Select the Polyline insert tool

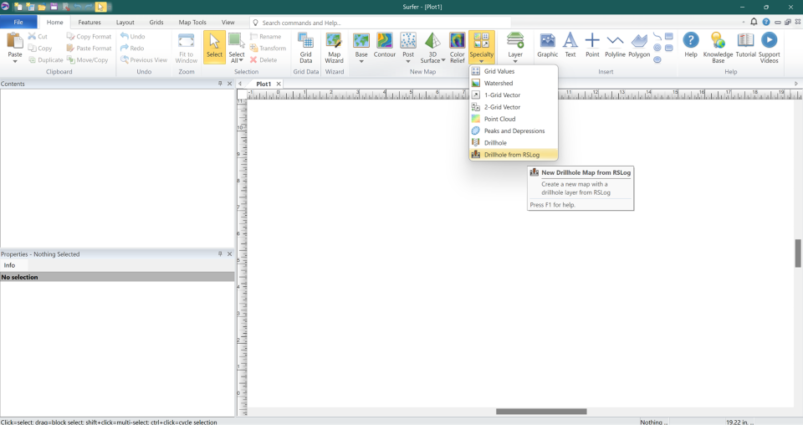pyautogui.click(x=615, y=45)
